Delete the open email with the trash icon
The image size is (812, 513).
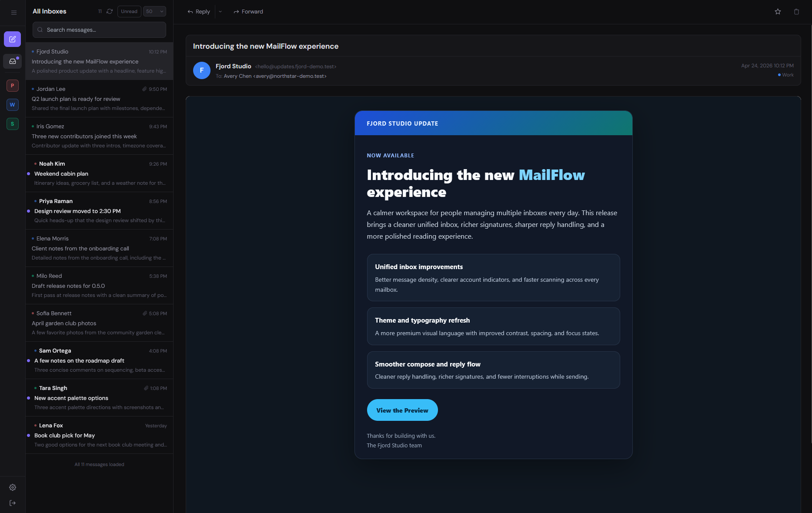[796, 12]
